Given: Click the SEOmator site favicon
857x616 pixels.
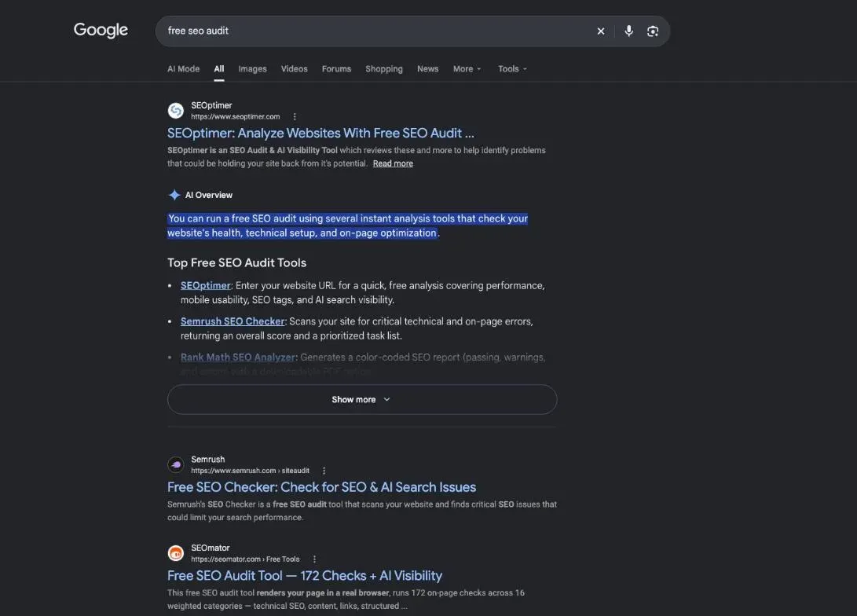Looking at the screenshot, I should pos(175,553).
